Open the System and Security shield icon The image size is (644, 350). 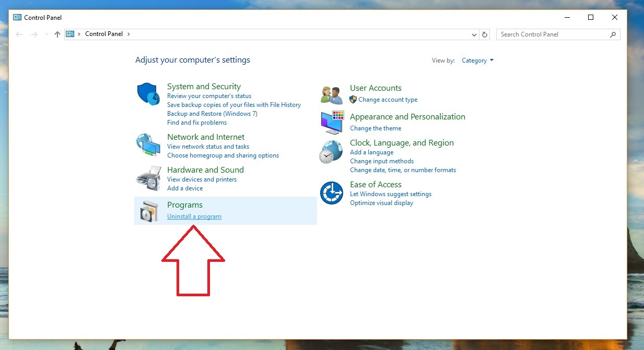point(148,94)
